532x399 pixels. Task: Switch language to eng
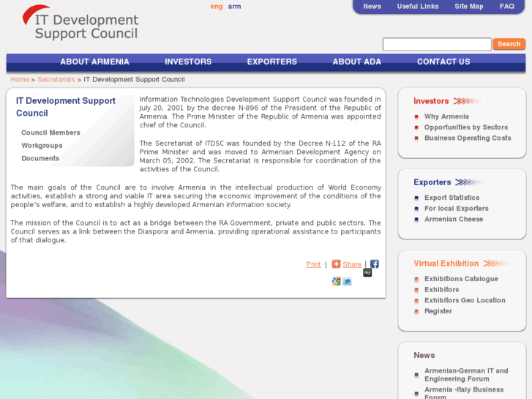217,7
